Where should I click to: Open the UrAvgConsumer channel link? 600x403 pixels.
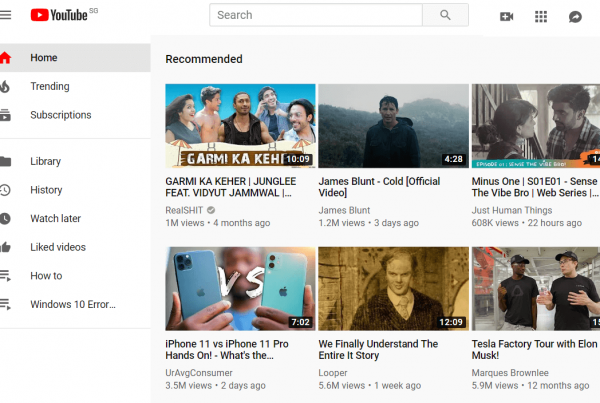(x=199, y=373)
